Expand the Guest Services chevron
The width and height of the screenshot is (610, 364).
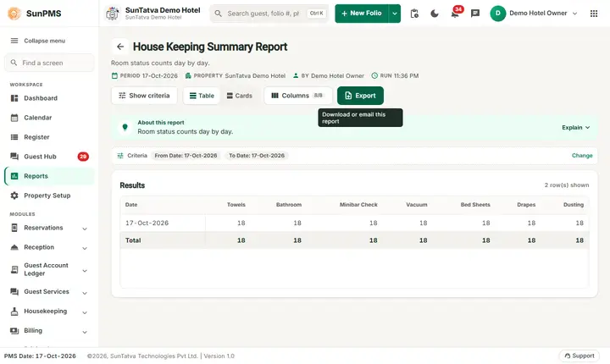click(85, 293)
